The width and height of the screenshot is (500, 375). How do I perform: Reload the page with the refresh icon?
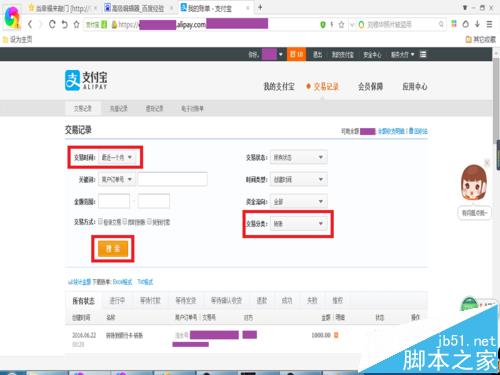pyautogui.click(x=52, y=24)
